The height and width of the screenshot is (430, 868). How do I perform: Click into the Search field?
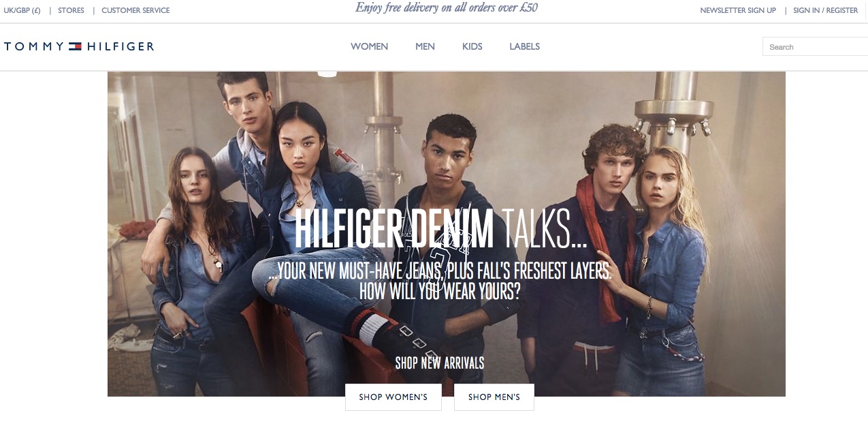(x=816, y=46)
